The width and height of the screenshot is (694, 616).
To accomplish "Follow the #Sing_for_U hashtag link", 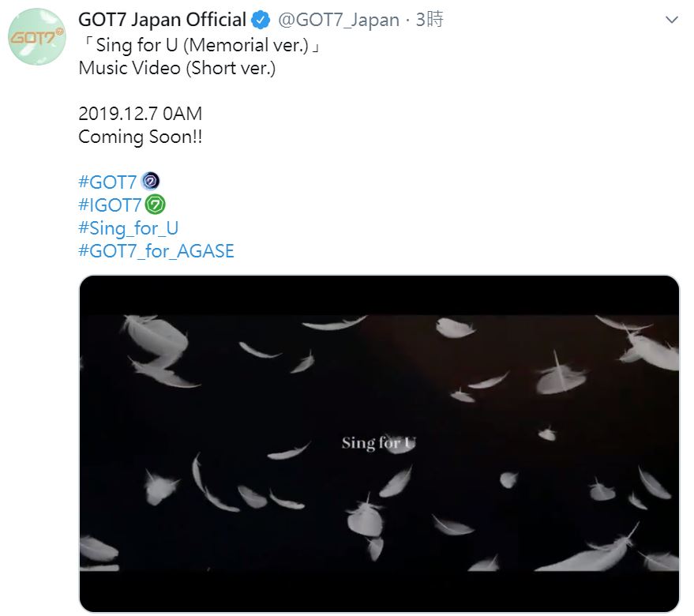I will tap(129, 228).
